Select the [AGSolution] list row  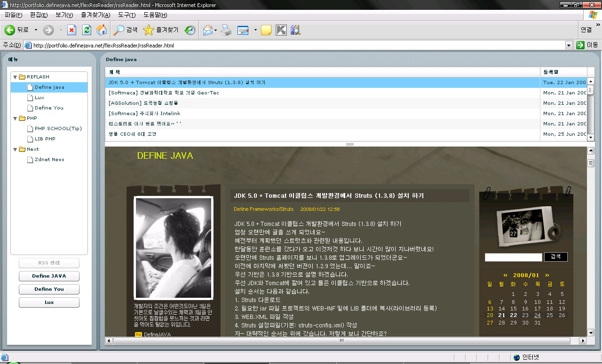323,103
